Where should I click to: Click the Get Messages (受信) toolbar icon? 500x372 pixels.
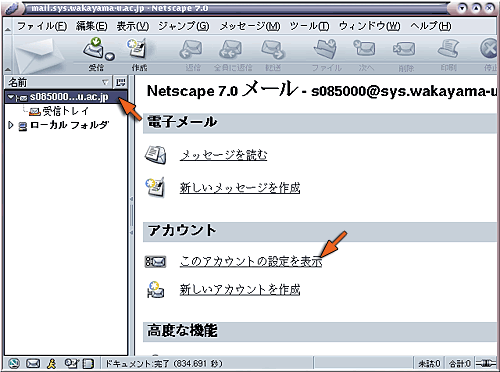(95, 49)
